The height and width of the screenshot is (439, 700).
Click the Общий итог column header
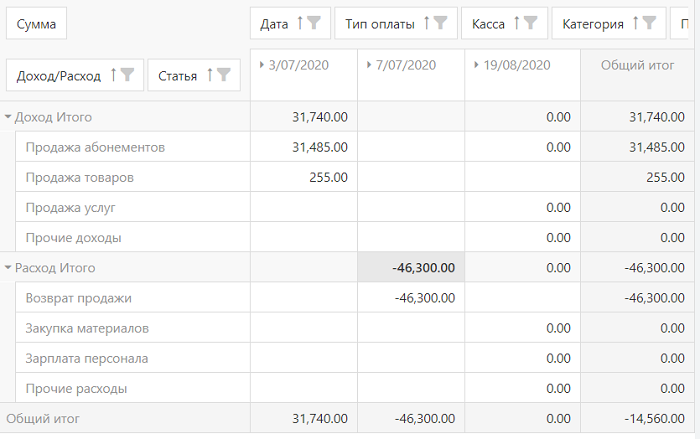638,75
